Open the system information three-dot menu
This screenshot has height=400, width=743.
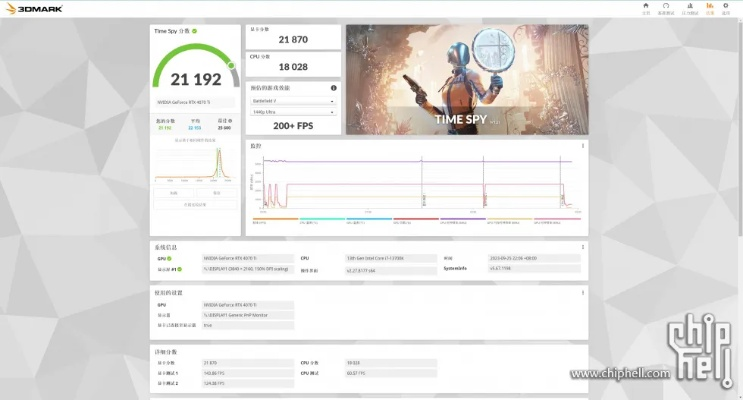tap(583, 247)
